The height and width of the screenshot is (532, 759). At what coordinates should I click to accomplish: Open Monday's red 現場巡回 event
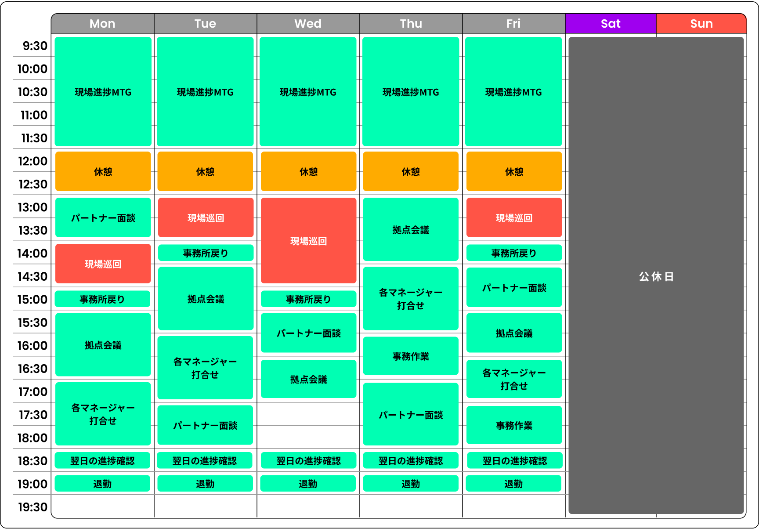tap(103, 264)
